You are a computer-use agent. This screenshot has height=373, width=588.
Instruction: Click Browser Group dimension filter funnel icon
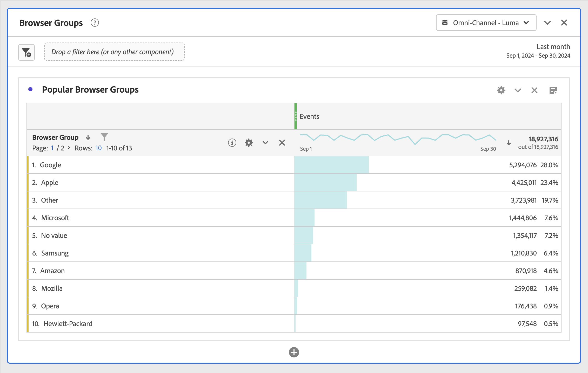(104, 137)
